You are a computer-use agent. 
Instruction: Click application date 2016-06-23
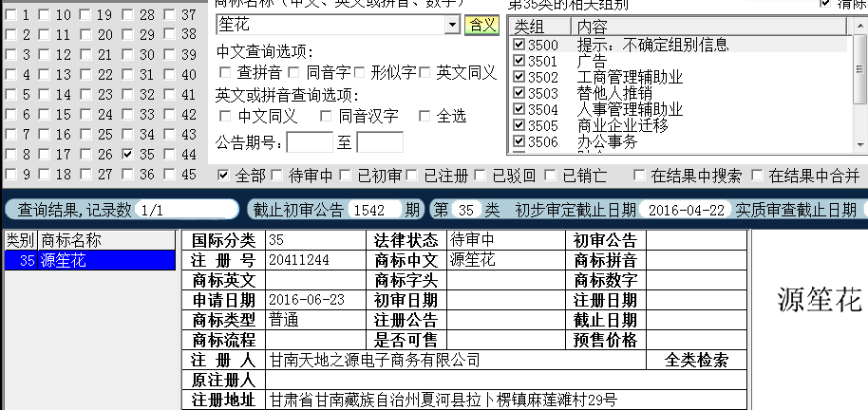click(x=307, y=300)
